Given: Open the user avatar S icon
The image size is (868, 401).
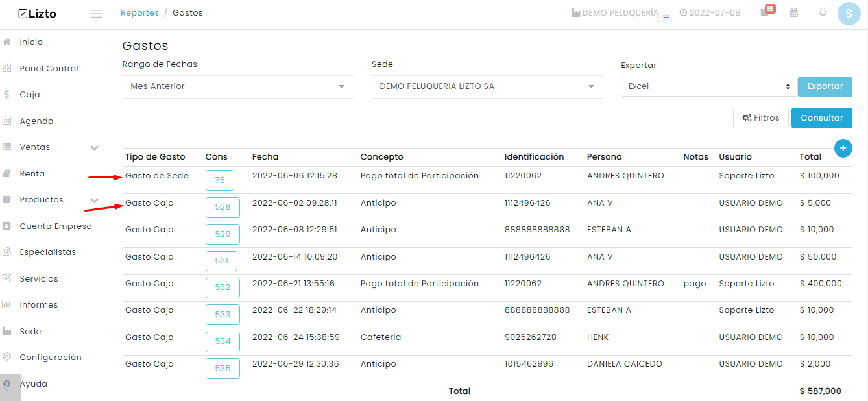Looking at the screenshot, I should coord(849,14).
